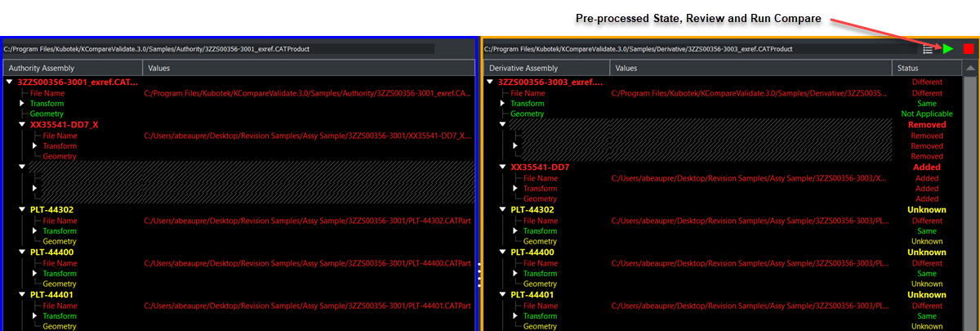The image size is (980, 331).
Task: Collapse the XX35541-DD7 node in Derivative Assembly
Action: [502, 168]
